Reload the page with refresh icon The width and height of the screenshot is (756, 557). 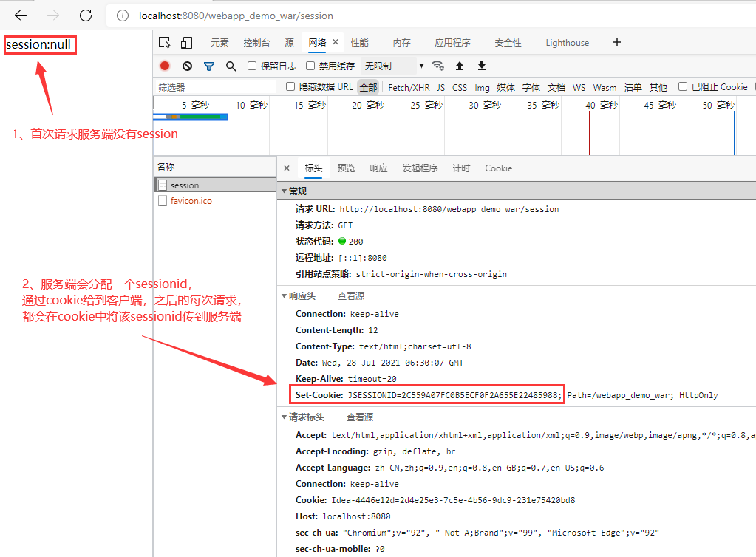point(86,16)
